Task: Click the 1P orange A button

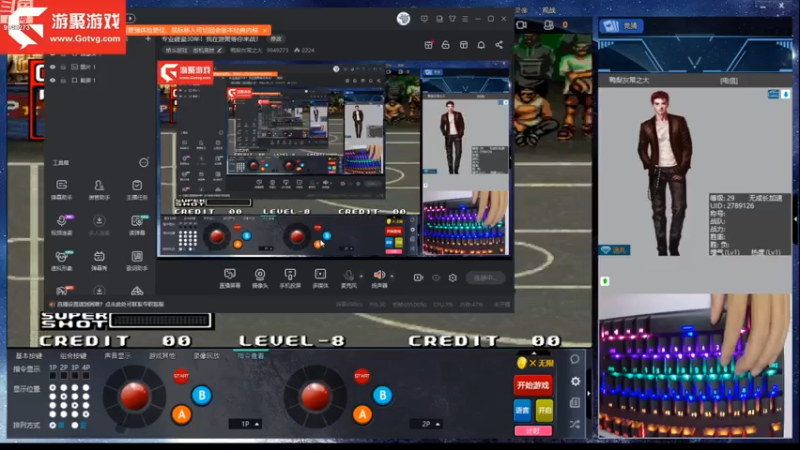Action: point(182,414)
